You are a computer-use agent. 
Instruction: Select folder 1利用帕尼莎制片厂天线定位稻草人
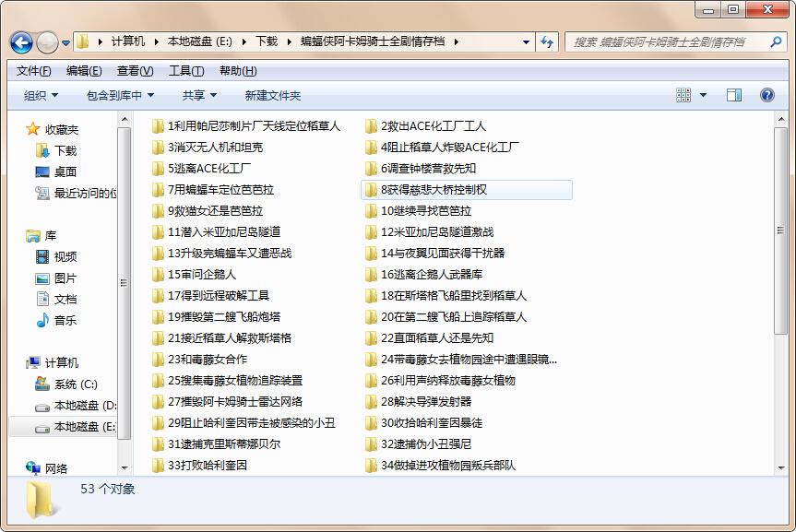246,126
